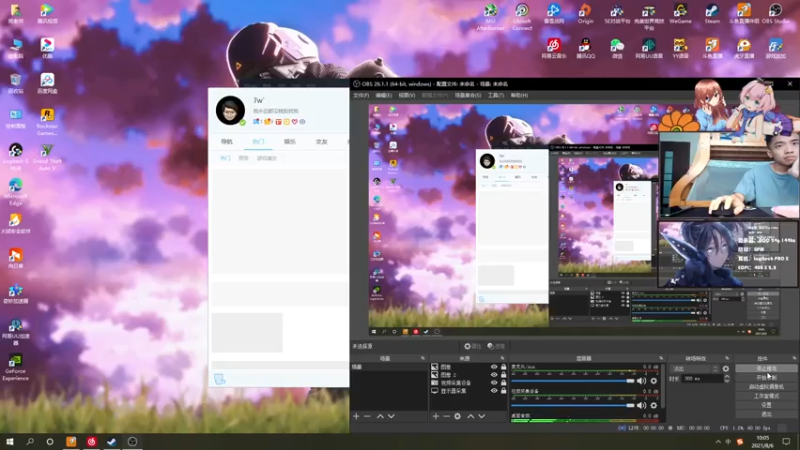Open the 文件(F) menu in OBS
The image size is (800, 450).
point(361,95)
